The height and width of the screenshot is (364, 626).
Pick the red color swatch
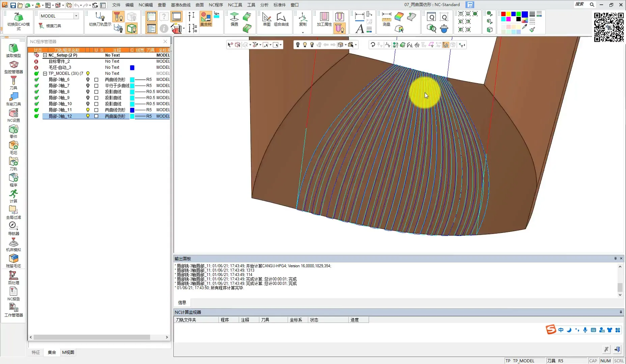point(503,14)
